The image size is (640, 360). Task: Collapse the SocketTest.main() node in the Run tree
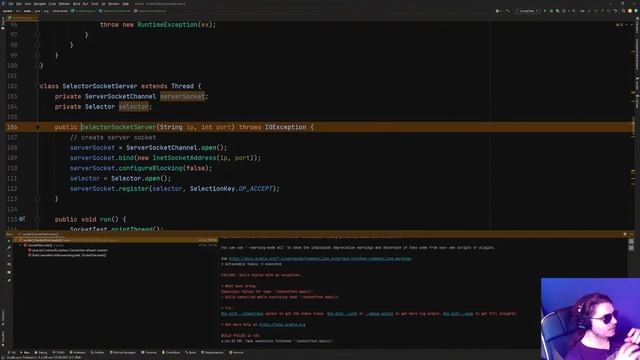pyautogui.click(x=20, y=245)
